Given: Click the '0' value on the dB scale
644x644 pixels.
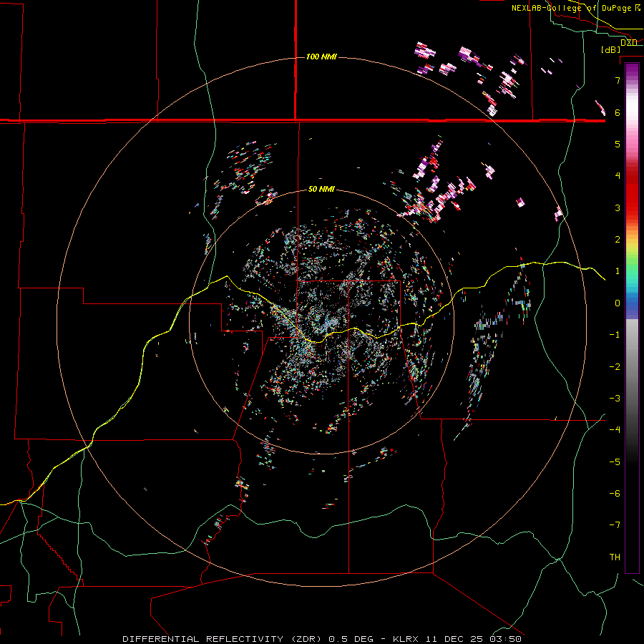Looking at the screenshot, I should tap(618, 303).
